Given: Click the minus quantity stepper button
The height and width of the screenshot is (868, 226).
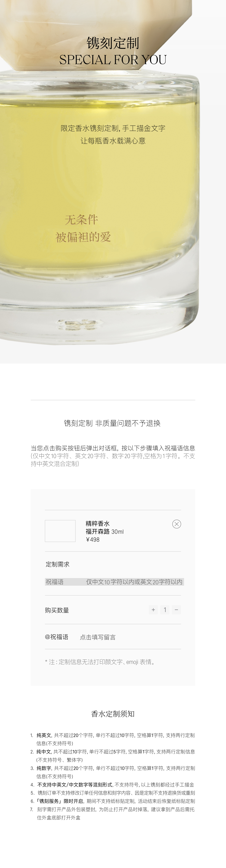Looking at the screenshot, I should pyautogui.click(x=176, y=610).
